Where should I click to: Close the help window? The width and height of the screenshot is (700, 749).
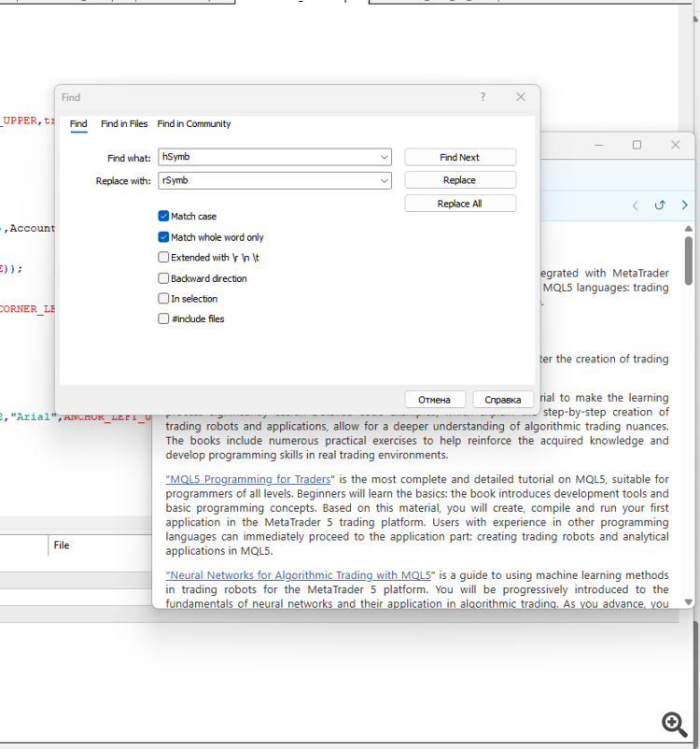(675, 145)
